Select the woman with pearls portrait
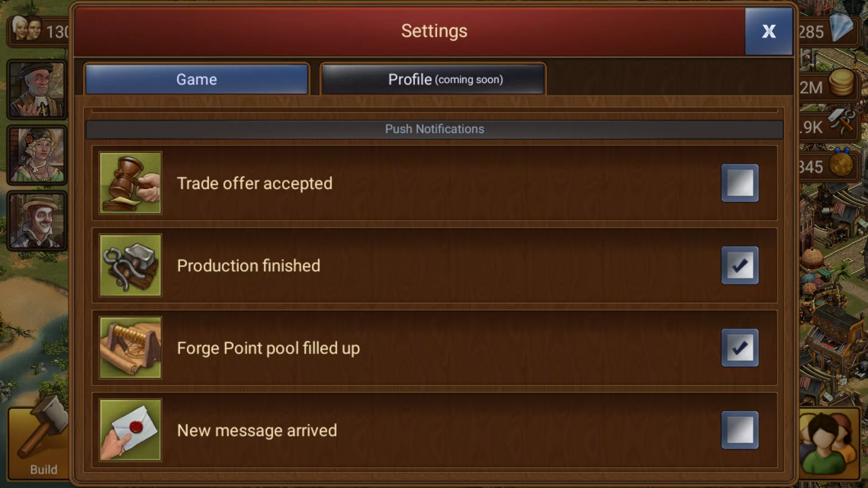The image size is (868, 488). tap(37, 155)
